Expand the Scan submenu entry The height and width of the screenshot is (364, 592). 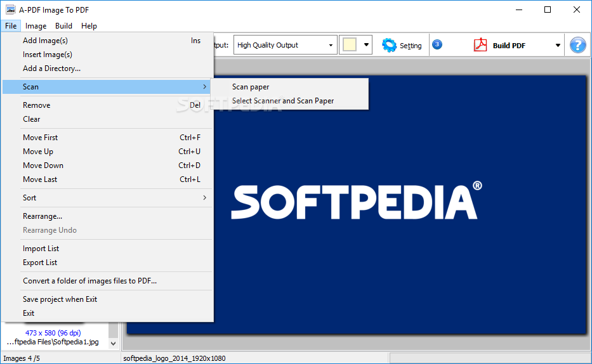pyautogui.click(x=107, y=87)
